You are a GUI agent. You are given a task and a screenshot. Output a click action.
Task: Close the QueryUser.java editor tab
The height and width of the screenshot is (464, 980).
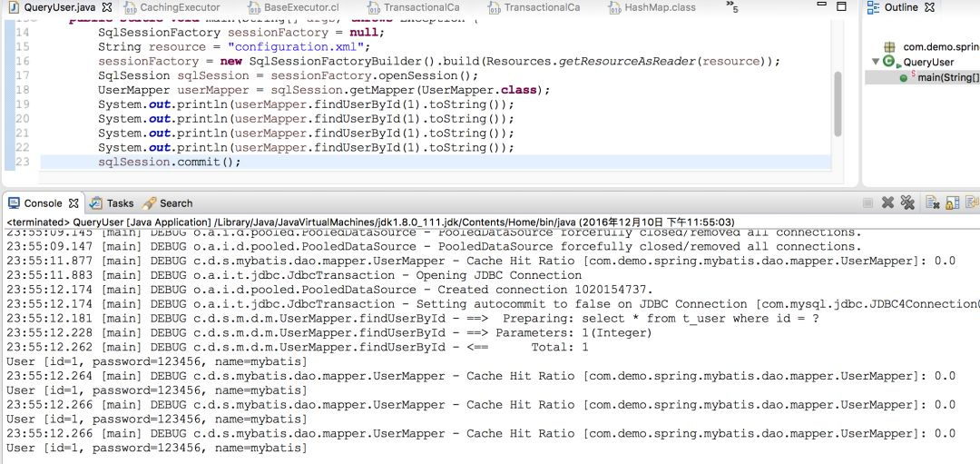tap(107, 7)
